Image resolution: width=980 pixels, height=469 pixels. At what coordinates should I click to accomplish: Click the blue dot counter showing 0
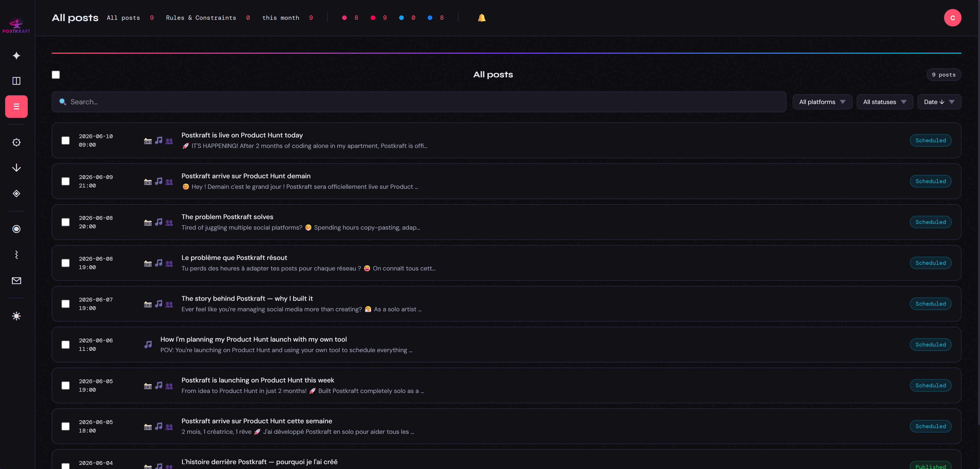[x=407, y=18]
